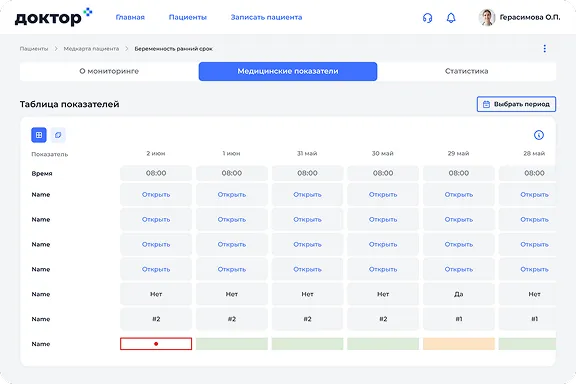Screen dimensions: 576x384
Task: Open Пациенты in top navigation
Action: point(188,17)
